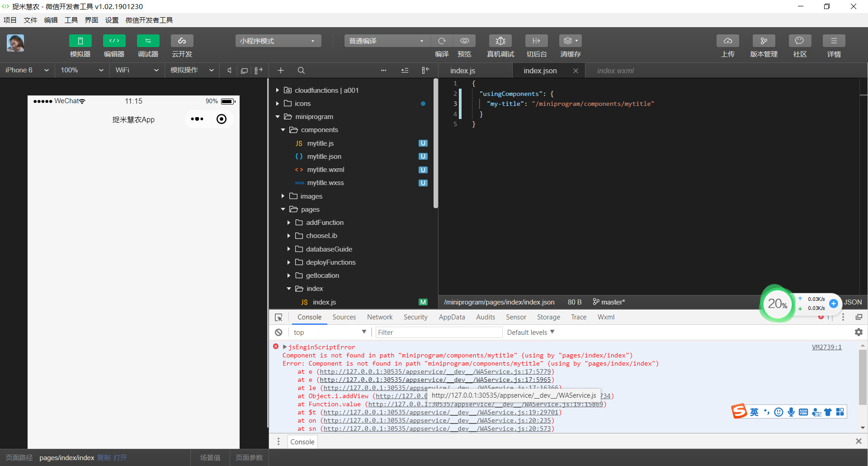868x466 pixels.
Task: Expand the addFunction folder
Action: click(x=325, y=222)
